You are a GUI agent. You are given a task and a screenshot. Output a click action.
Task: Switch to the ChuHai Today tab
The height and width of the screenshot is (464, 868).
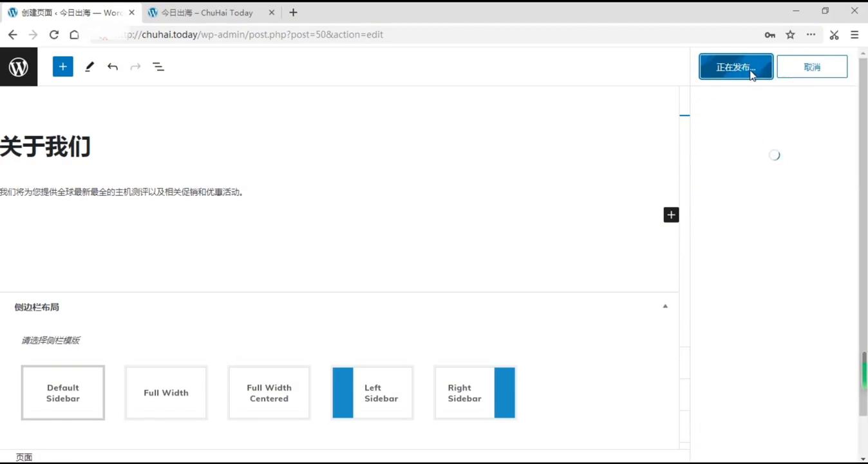pyautogui.click(x=206, y=12)
